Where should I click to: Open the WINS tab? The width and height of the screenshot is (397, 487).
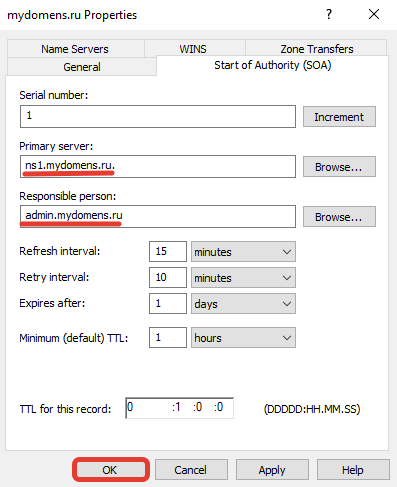pos(195,49)
